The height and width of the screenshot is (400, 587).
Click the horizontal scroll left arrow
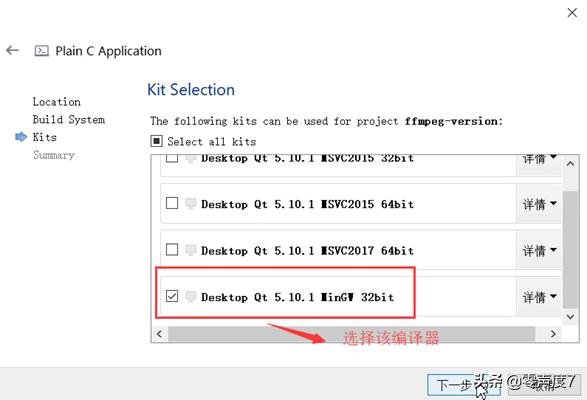click(x=159, y=334)
